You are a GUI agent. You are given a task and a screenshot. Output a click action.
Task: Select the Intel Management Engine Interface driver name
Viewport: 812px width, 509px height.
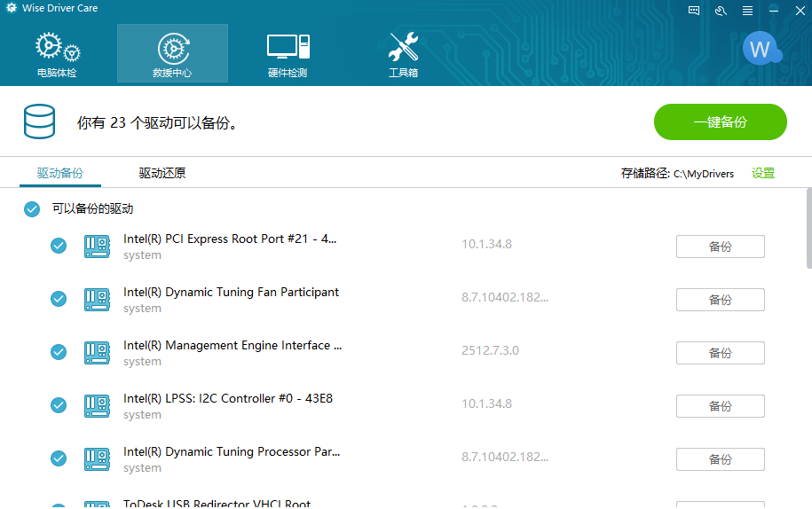pyautogui.click(x=233, y=346)
